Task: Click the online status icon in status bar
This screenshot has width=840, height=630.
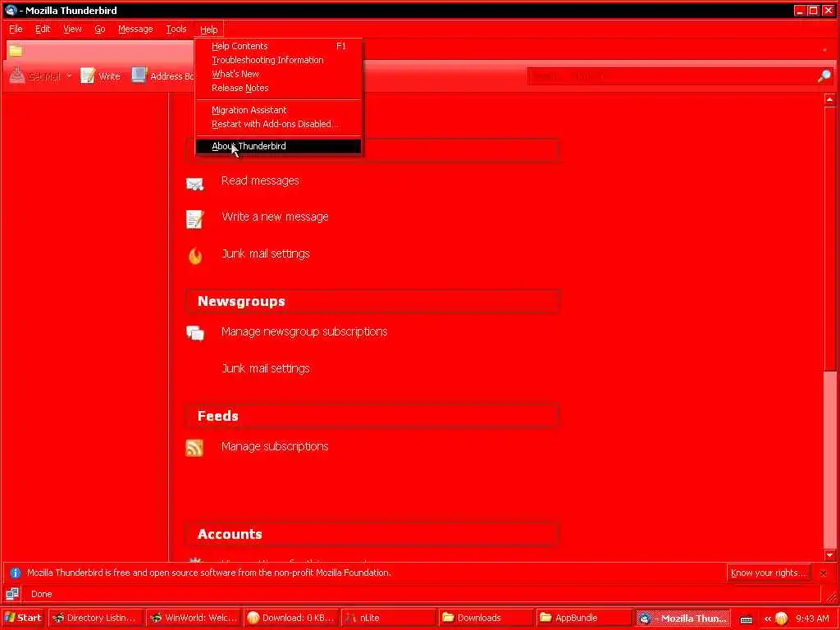Action: 12,594
